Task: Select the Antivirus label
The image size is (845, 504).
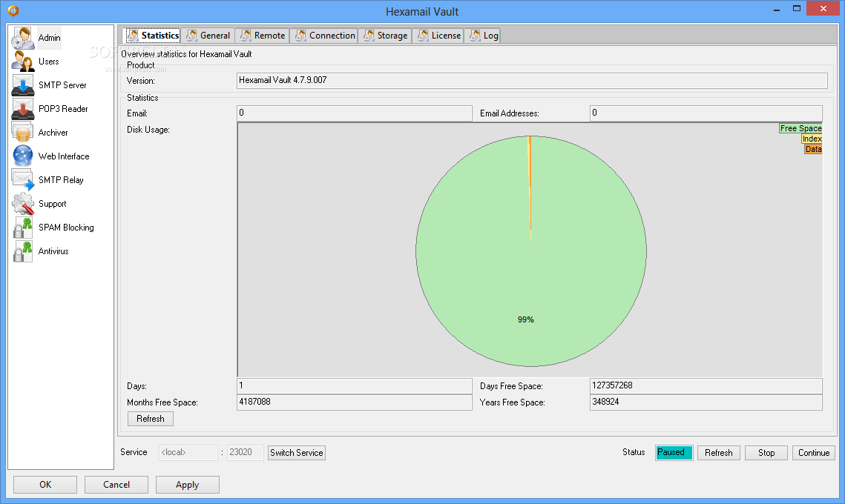Action: (x=53, y=251)
